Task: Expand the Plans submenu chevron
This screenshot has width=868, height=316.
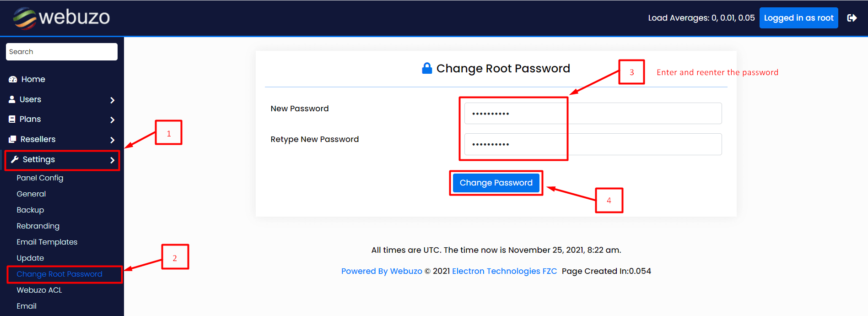Action: [x=112, y=120]
